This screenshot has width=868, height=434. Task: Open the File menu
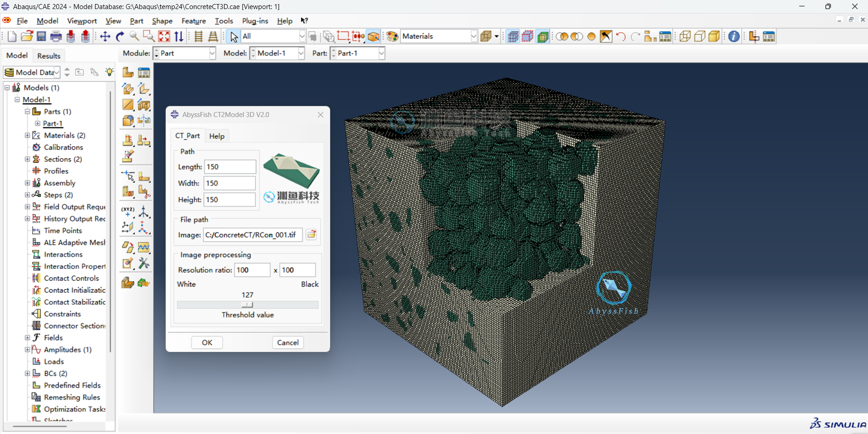click(x=22, y=21)
